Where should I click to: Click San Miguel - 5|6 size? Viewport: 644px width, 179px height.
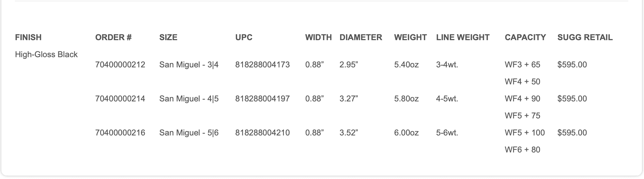(189, 133)
